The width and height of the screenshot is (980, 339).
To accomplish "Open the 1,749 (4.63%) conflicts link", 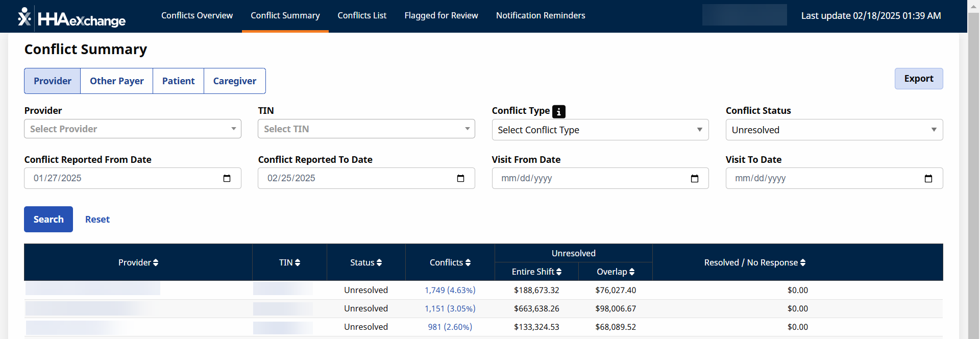I will click(x=450, y=290).
